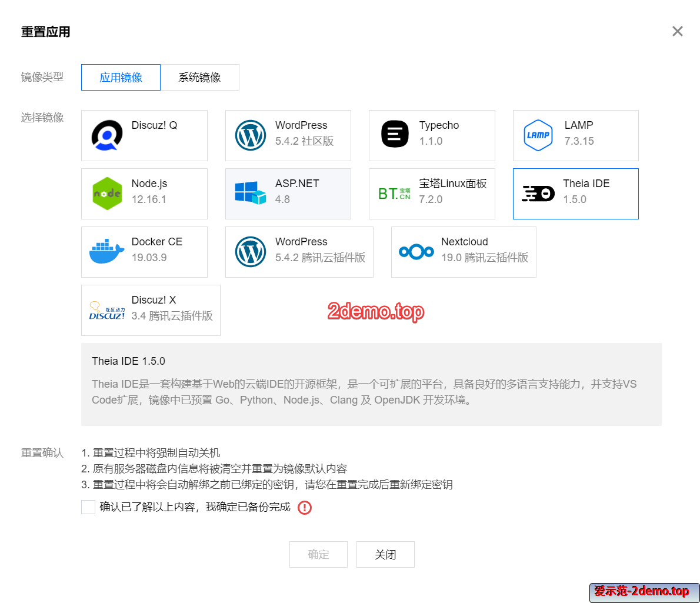Click the BT.CN 宝塔 logo icon
The width and height of the screenshot is (700, 603).
click(x=394, y=194)
